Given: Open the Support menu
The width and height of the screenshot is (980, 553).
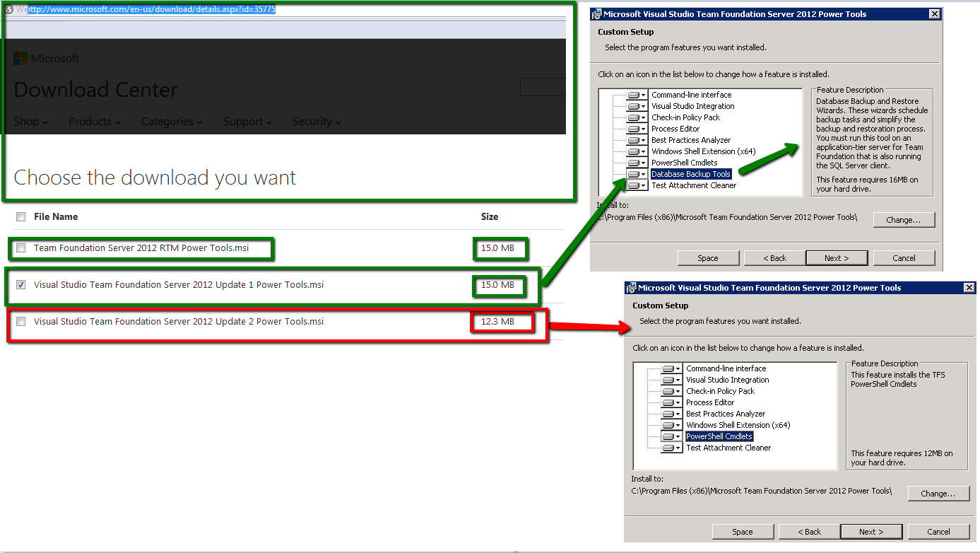Looking at the screenshot, I should 247,122.
